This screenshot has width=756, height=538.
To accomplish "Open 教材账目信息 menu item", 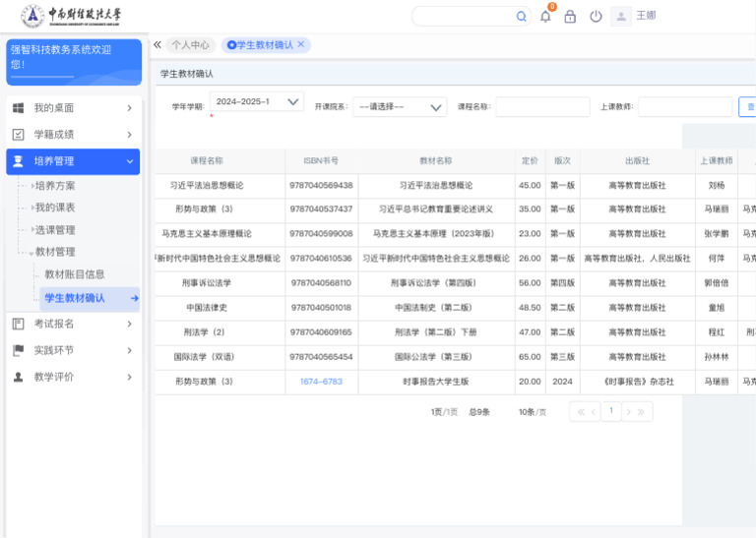I will pos(74,274).
